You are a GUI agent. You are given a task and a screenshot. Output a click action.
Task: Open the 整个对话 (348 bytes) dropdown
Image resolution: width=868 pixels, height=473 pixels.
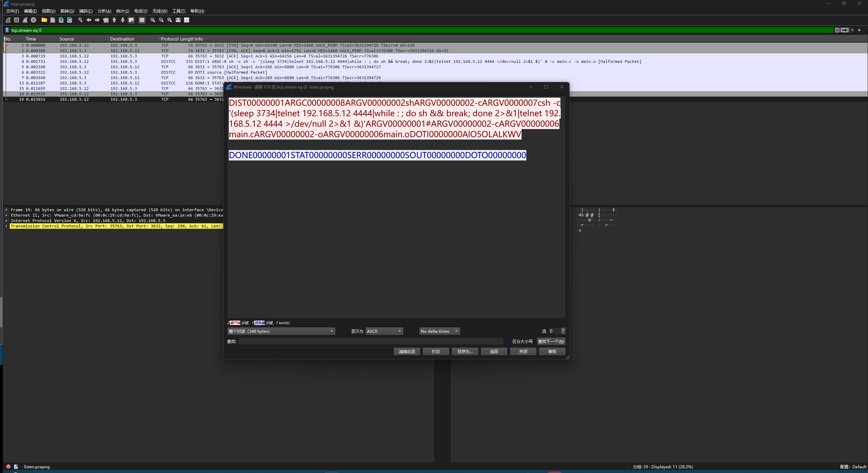point(281,331)
